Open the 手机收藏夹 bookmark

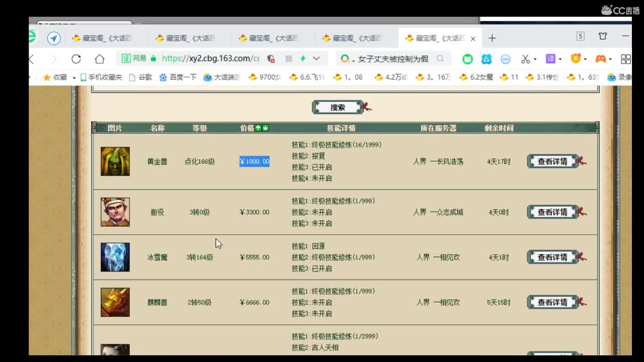click(x=101, y=77)
